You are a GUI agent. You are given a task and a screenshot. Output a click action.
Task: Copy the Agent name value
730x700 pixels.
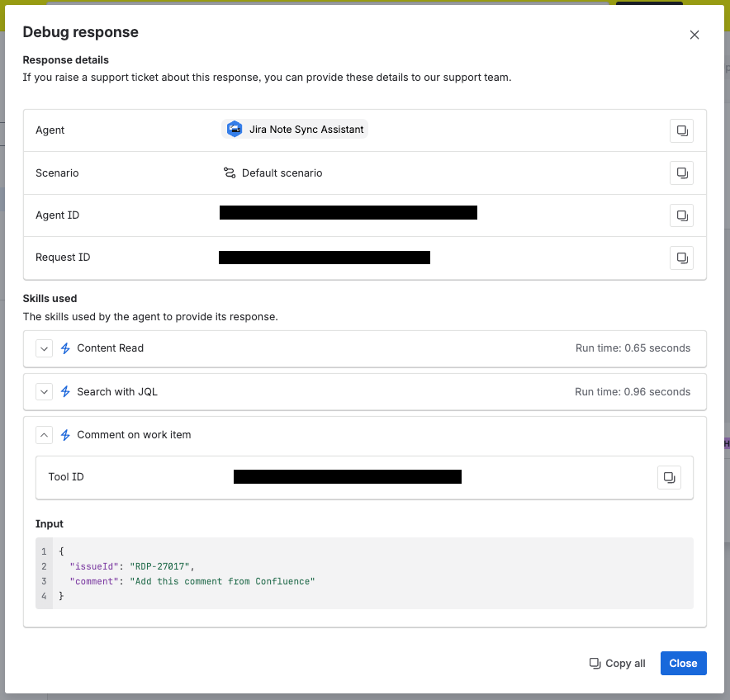pos(681,130)
